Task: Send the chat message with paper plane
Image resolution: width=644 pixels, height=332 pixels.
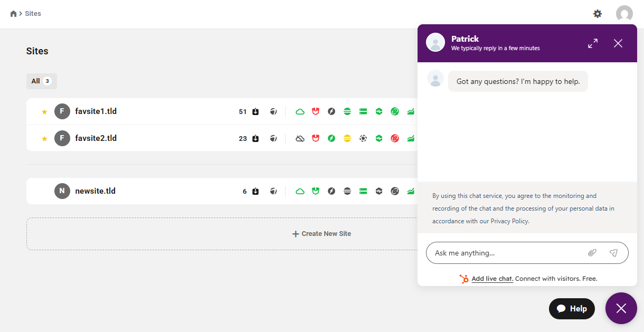Action: coord(613,253)
